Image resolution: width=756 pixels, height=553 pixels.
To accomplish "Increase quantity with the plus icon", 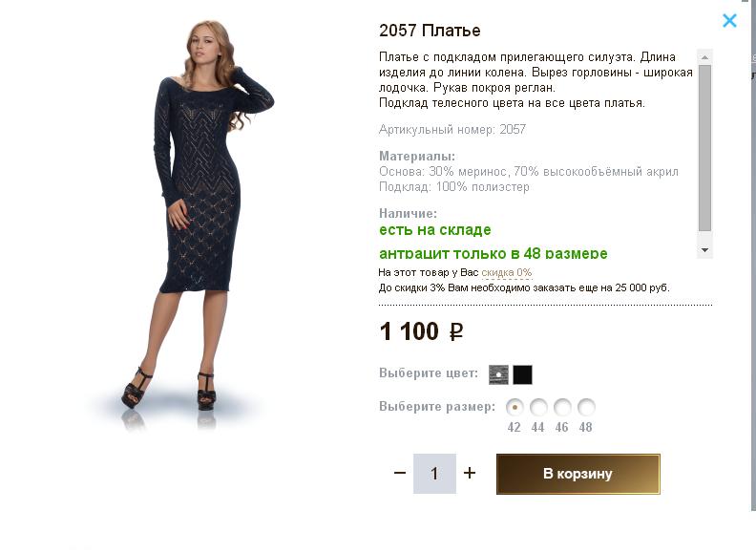I will [470, 474].
